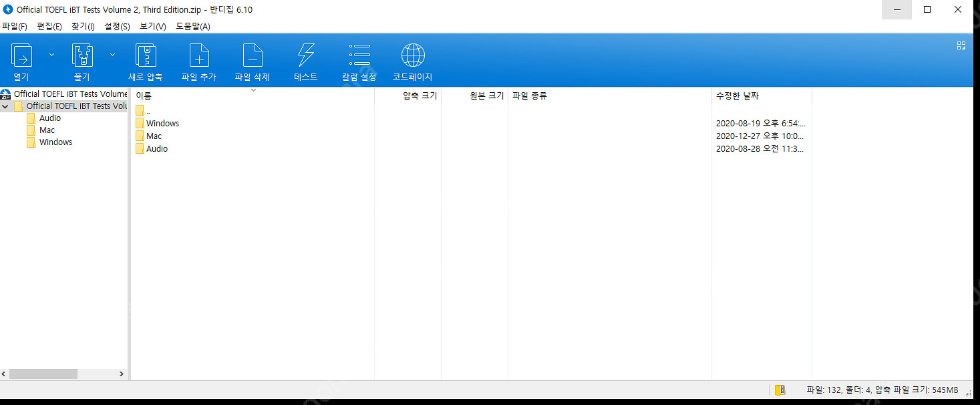
Task: Open the 도움말(A) menu
Action: 193,27
